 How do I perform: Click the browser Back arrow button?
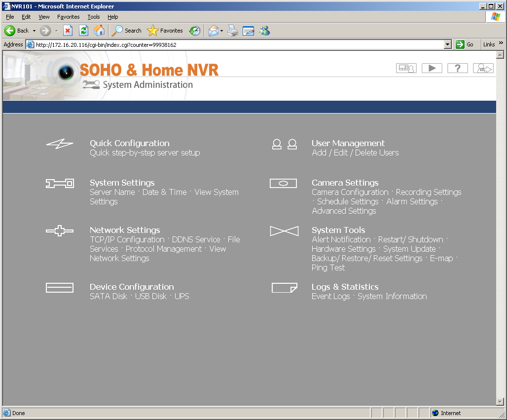click(x=16, y=31)
